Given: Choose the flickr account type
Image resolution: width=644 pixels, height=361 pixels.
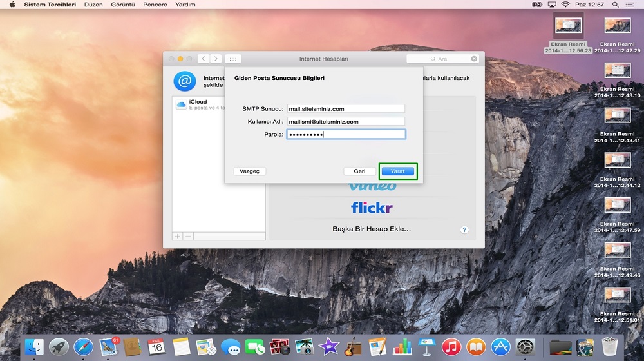Looking at the screenshot, I should pyautogui.click(x=372, y=207).
